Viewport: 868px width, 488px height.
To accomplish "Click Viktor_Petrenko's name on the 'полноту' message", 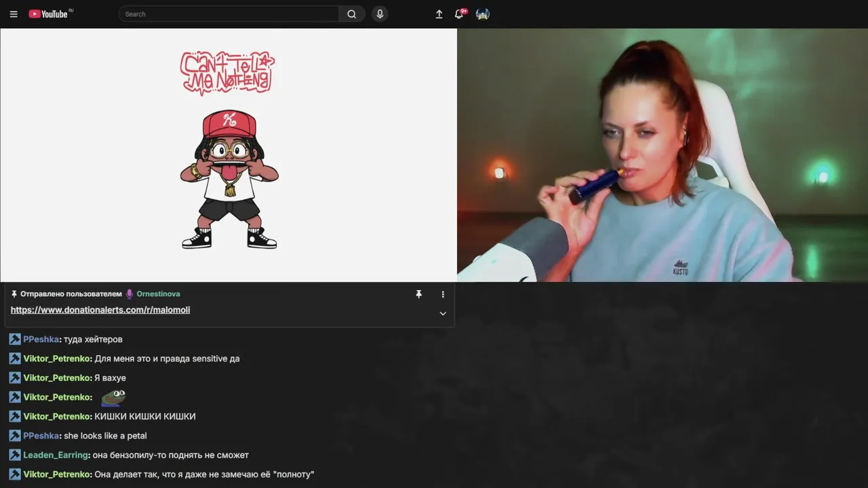I will click(x=57, y=474).
